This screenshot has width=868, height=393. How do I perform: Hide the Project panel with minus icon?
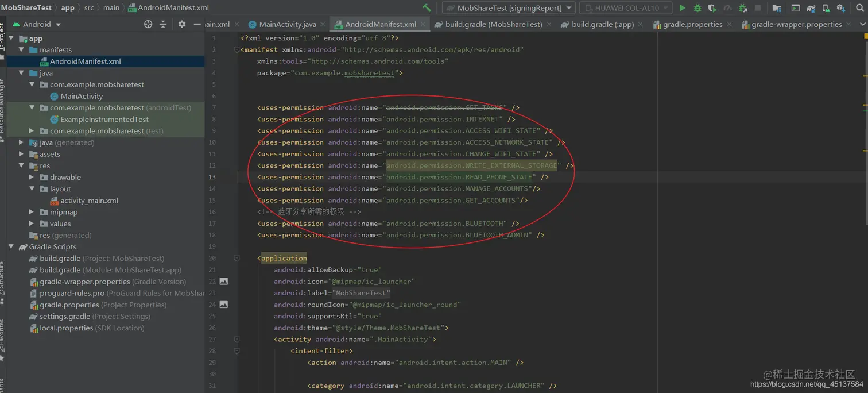197,24
